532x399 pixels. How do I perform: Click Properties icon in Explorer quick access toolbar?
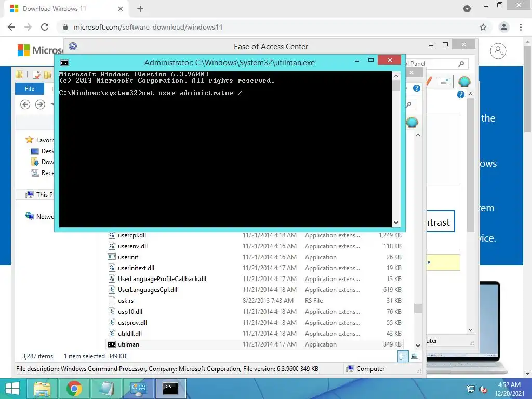36,74
